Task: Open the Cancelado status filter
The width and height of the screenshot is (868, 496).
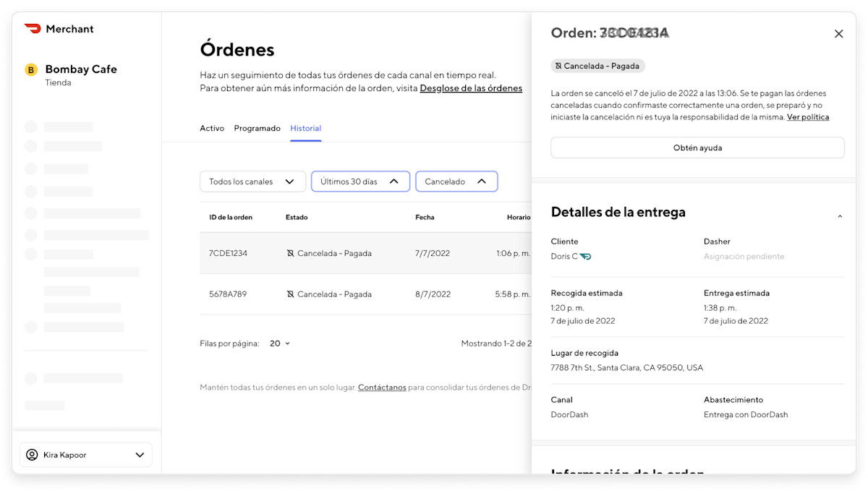Action: pyautogui.click(x=456, y=181)
